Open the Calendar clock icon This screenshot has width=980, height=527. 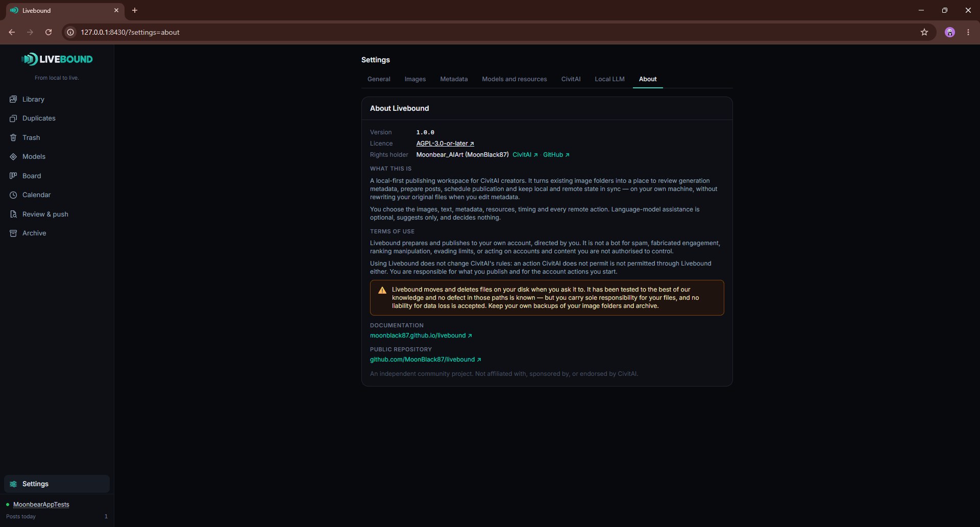(x=13, y=195)
